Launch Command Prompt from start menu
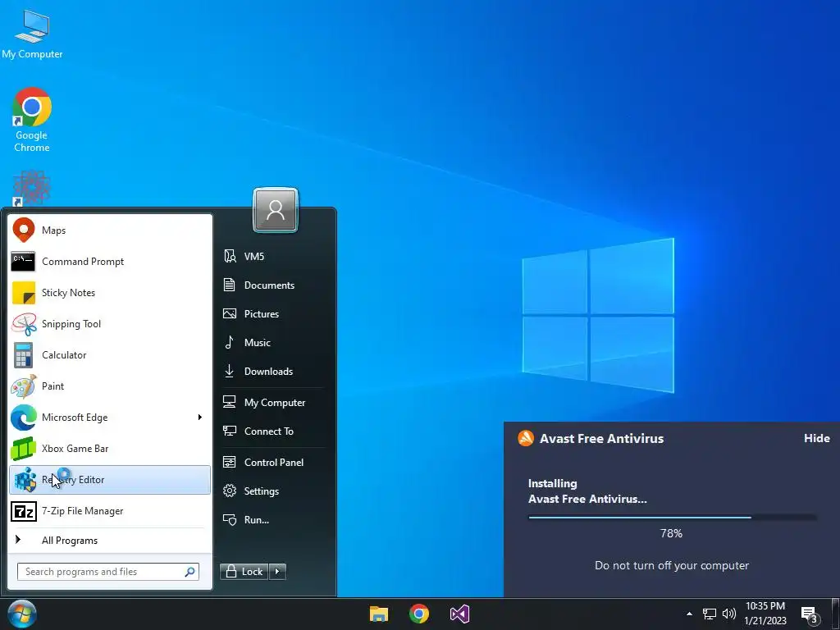This screenshot has height=630, width=840. click(110, 262)
